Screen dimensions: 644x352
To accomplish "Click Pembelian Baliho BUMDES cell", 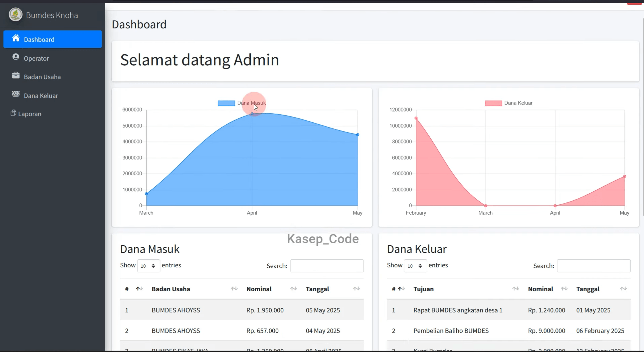I will coord(451,331).
